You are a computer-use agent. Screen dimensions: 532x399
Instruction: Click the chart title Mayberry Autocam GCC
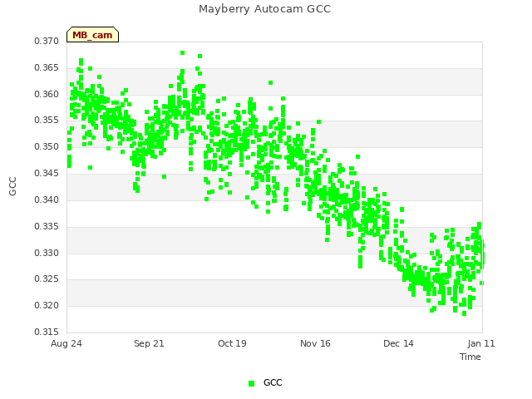[264, 9]
